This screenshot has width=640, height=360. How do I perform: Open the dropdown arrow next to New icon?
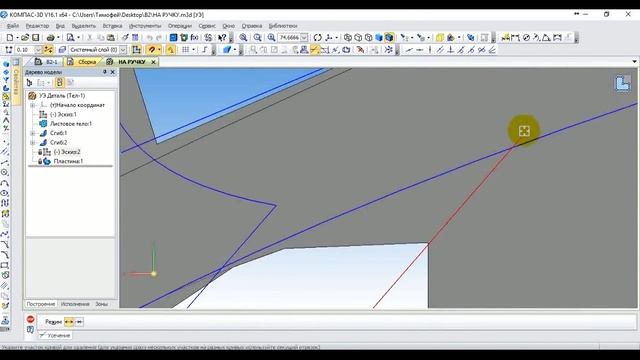17,38
